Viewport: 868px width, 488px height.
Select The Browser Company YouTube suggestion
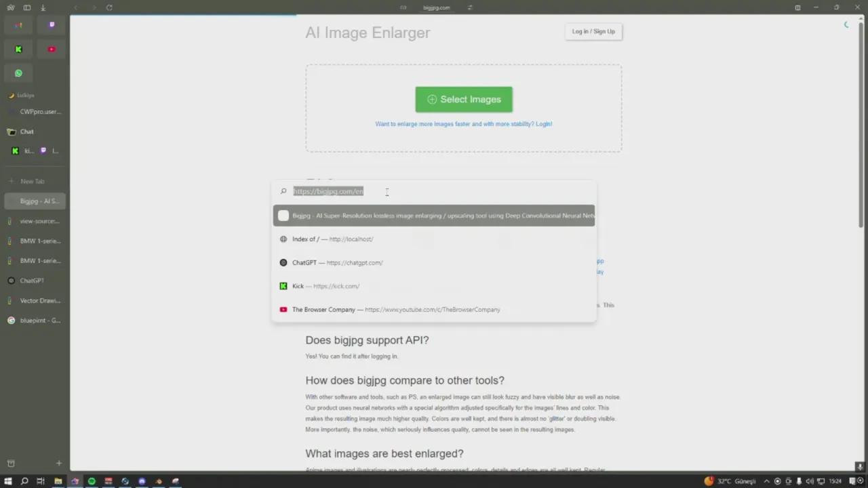click(434, 310)
